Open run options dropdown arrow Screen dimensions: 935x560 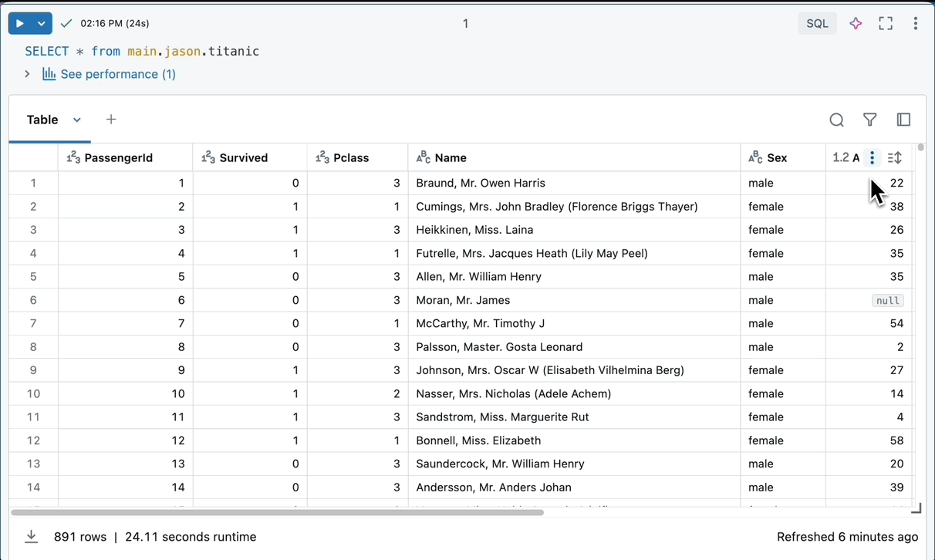42,24
